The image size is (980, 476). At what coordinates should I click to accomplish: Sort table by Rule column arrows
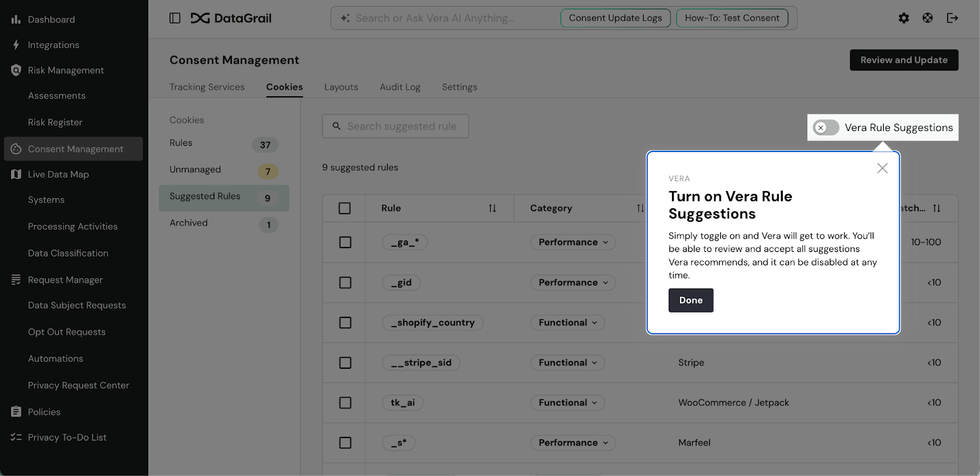(x=492, y=208)
